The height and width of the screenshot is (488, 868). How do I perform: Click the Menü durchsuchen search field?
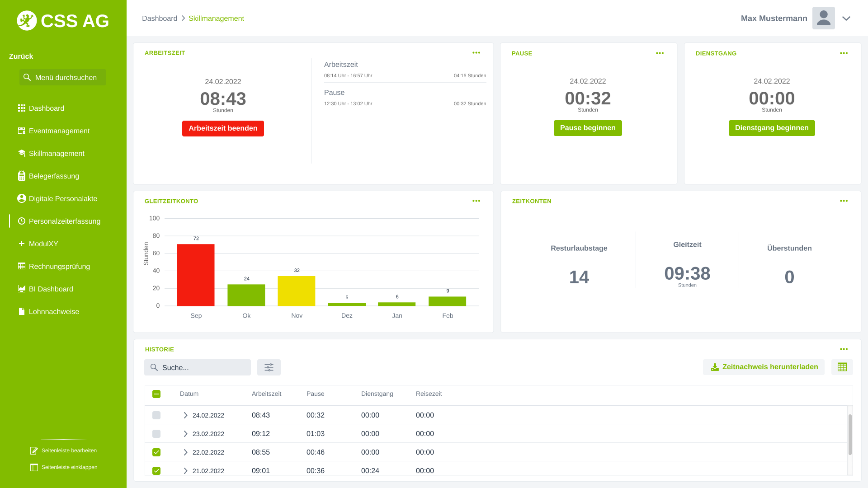tap(63, 77)
